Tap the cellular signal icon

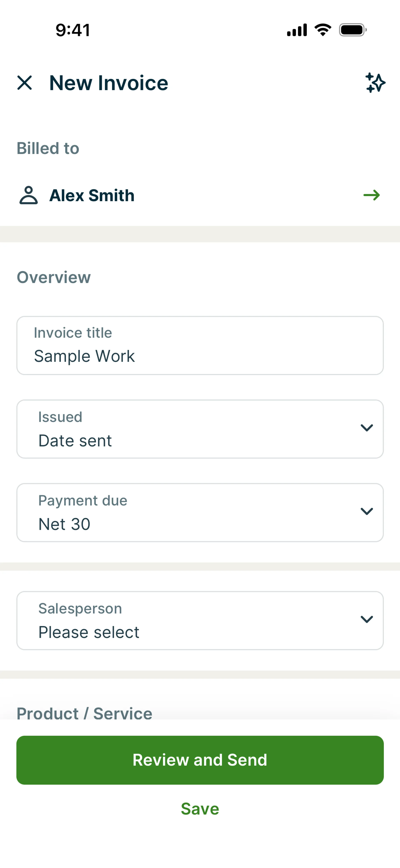point(297,30)
